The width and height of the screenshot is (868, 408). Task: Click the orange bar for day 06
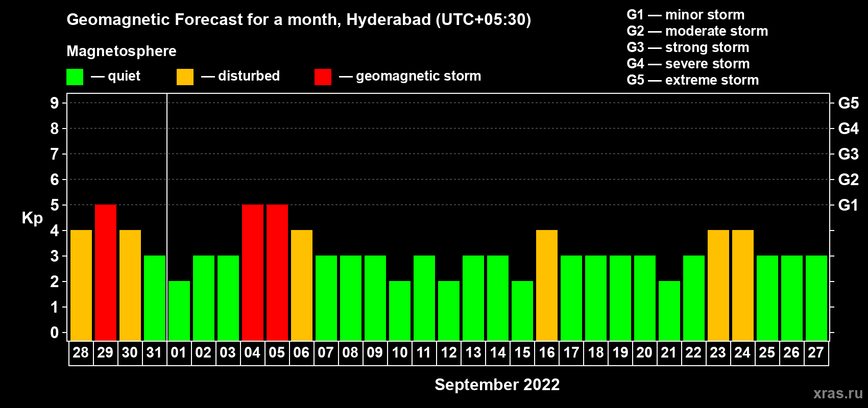point(302,286)
